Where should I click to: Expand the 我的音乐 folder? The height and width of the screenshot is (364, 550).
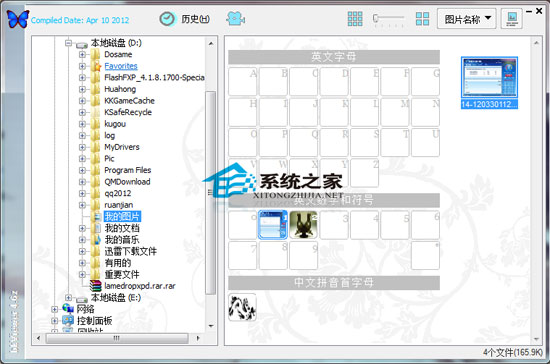coord(82,240)
